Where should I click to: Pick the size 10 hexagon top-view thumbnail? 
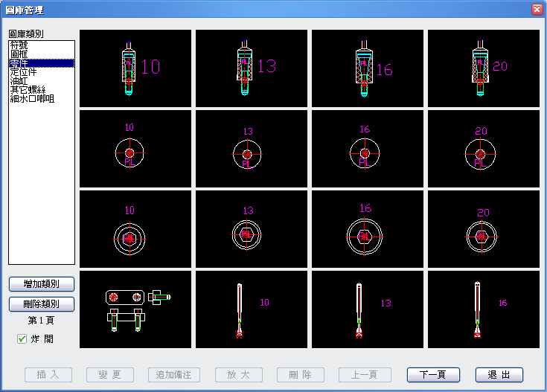135,229
